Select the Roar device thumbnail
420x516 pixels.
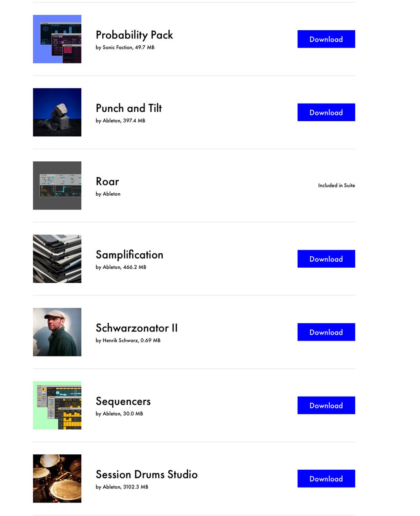coord(57,185)
